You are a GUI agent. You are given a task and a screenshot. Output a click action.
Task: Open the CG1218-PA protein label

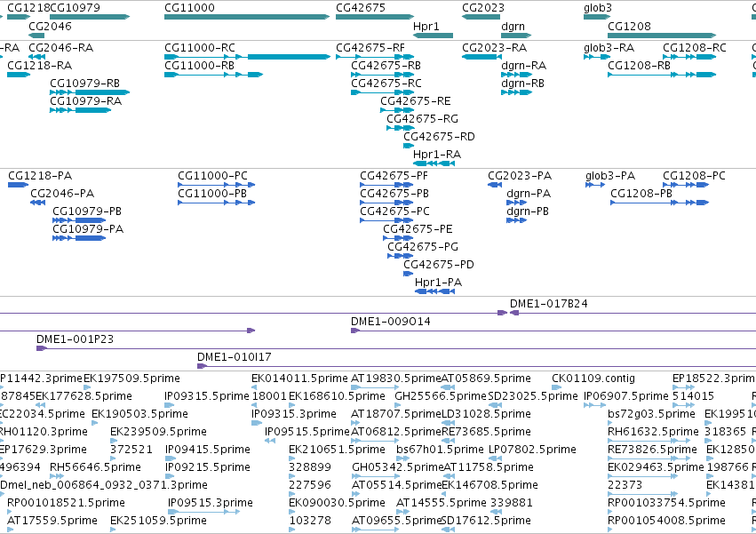(40, 176)
